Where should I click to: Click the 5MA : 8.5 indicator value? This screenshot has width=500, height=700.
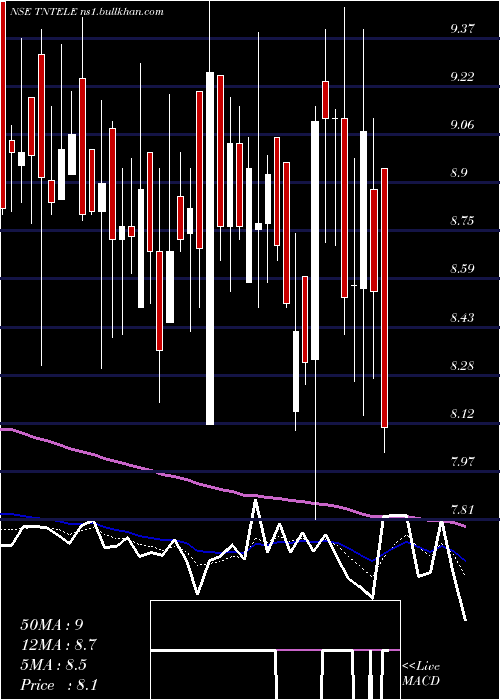pyautogui.click(x=54, y=665)
